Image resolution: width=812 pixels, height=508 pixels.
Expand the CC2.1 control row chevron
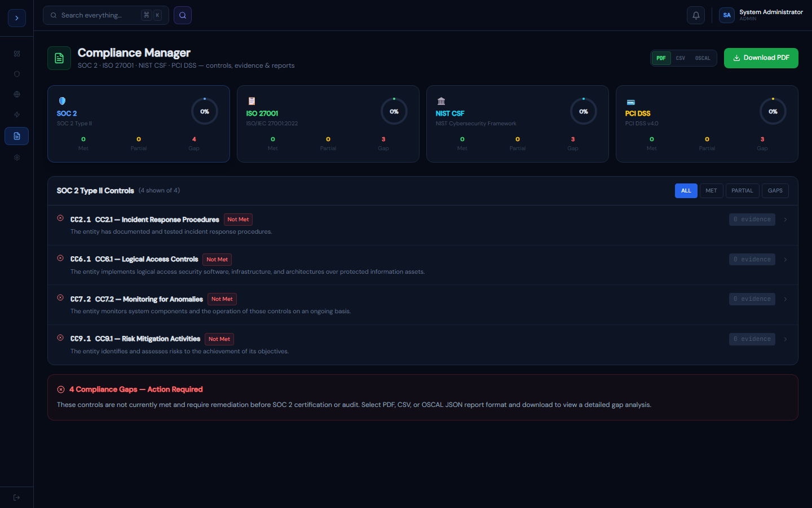(x=785, y=220)
